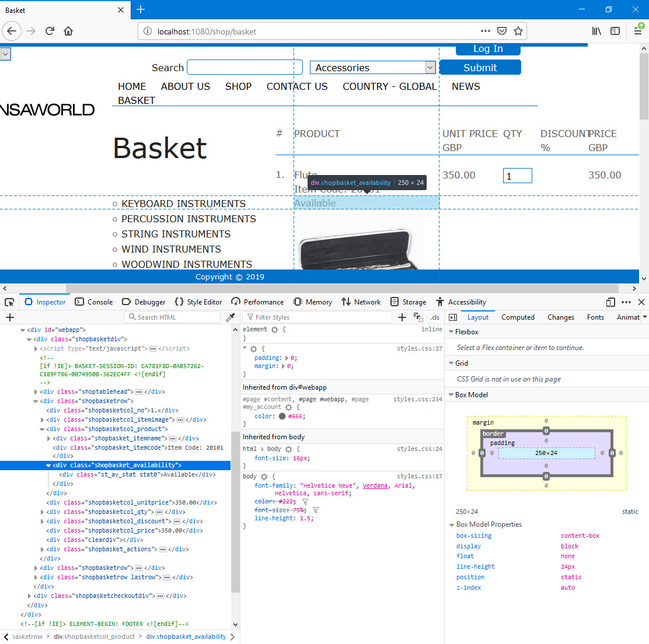Click the quantity input showing 1
This screenshot has height=644, width=649.
tap(517, 176)
